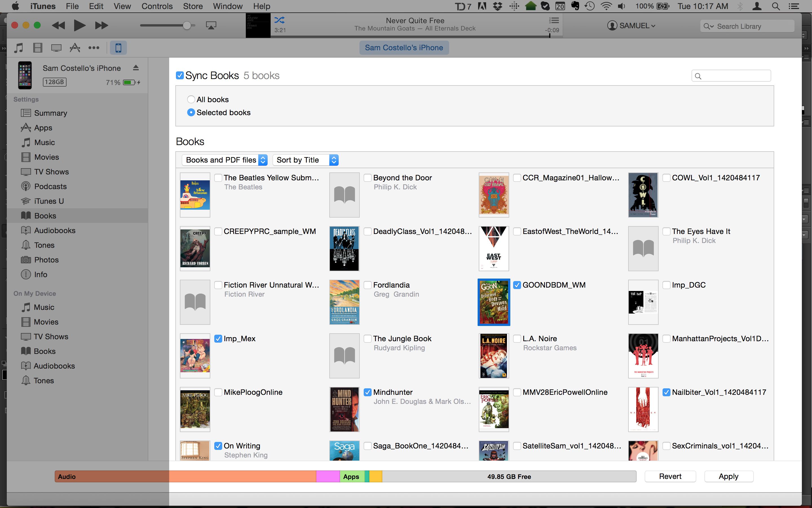Click the Search Library field
The image size is (812, 508).
click(x=747, y=26)
